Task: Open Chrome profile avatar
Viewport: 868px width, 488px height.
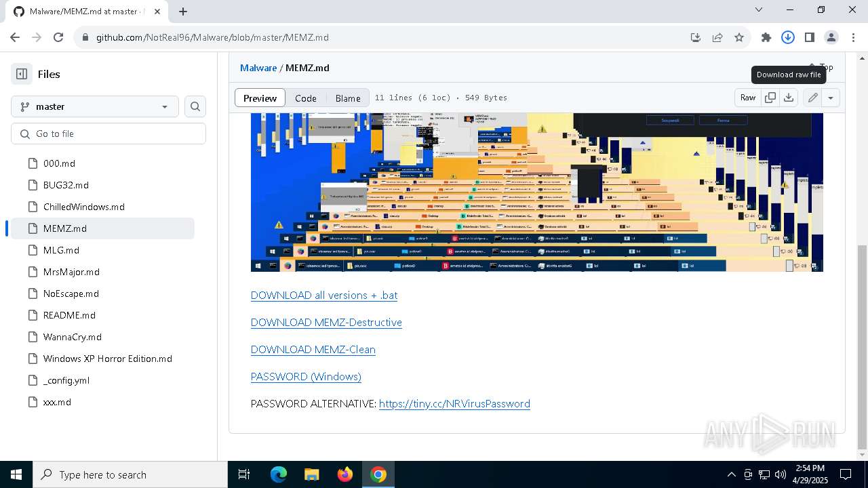Action: point(831,37)
